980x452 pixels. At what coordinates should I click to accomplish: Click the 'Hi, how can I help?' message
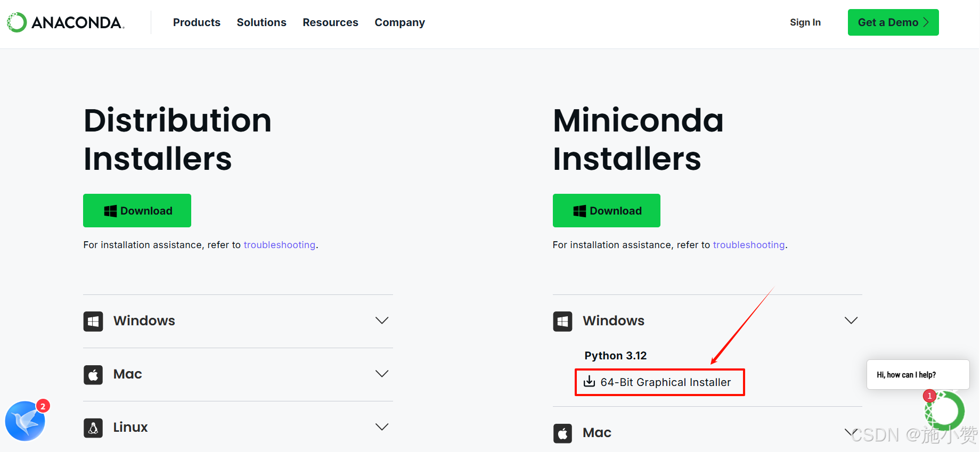coord(918,375)
